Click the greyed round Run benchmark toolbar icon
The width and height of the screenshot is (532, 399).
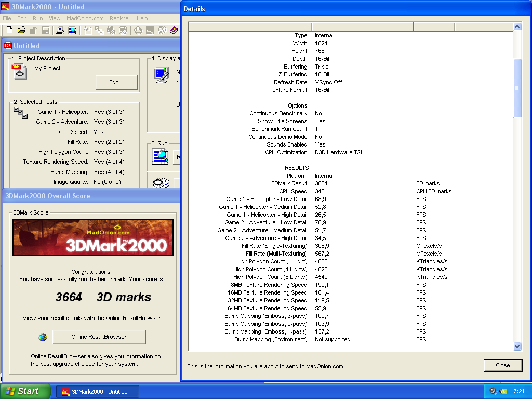tap(138, 31)
